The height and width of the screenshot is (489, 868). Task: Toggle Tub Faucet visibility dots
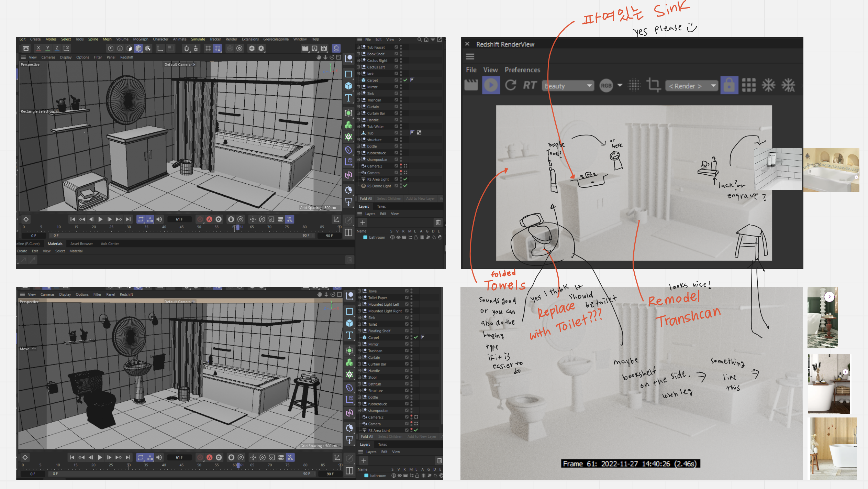tap(401, 47)
